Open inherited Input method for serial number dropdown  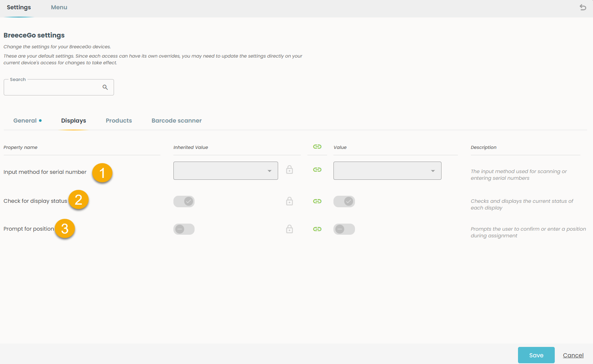[x=226, y=171]
